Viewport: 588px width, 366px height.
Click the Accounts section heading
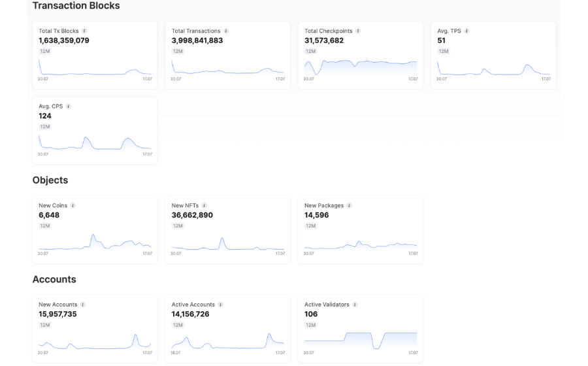click(54, 279)
